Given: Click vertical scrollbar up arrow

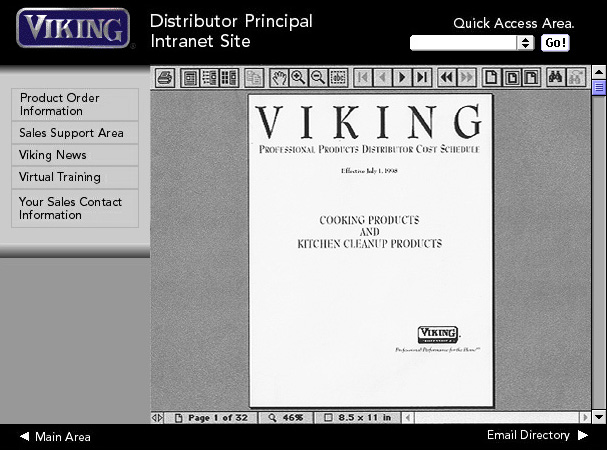Looking at the screenshot, I should (599, 72).
